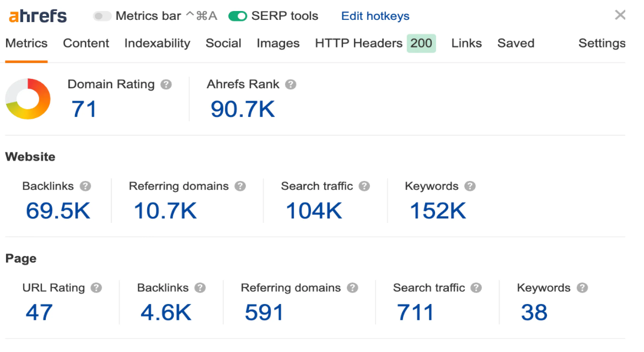Viewport: 644px width, 352px height.
Task: Open the Ahrefs Rank value 90.7K
Action: [243, 109]
